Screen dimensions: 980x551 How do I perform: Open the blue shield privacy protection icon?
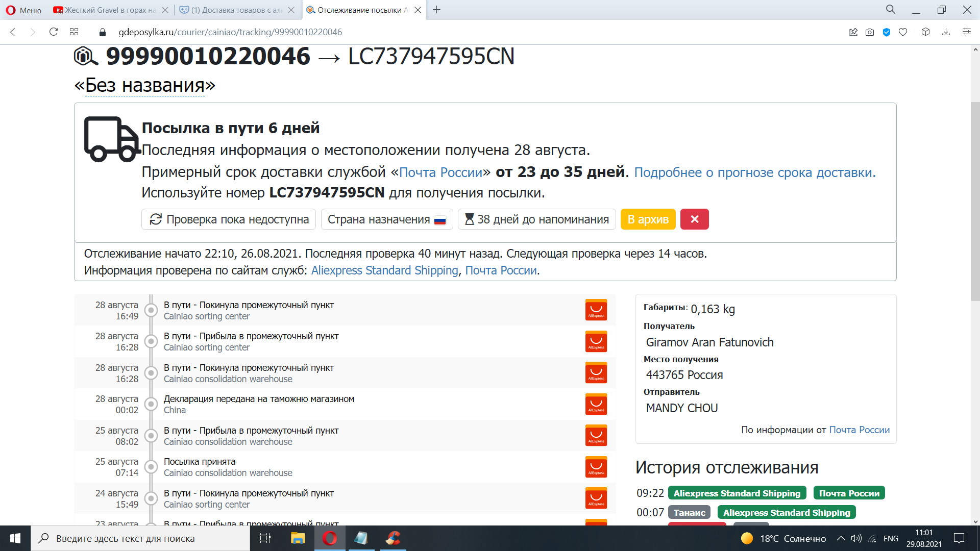(887, 32)
